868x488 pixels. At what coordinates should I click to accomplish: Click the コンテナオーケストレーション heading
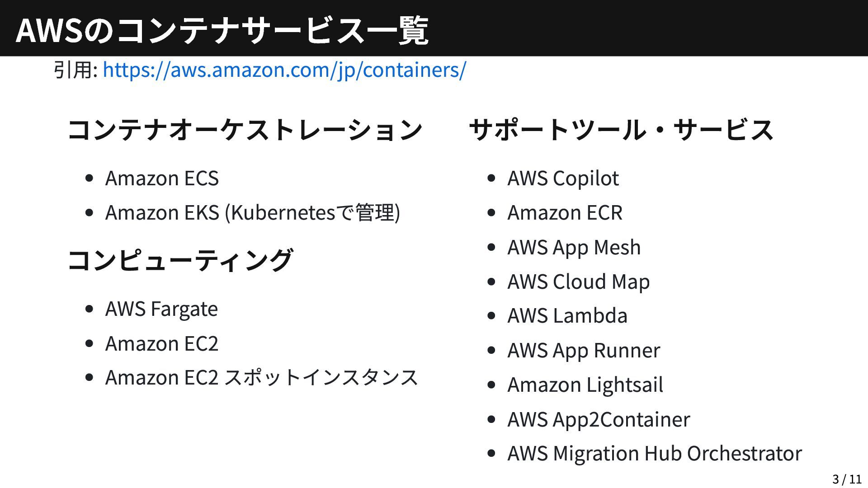(x=245, y=130)
